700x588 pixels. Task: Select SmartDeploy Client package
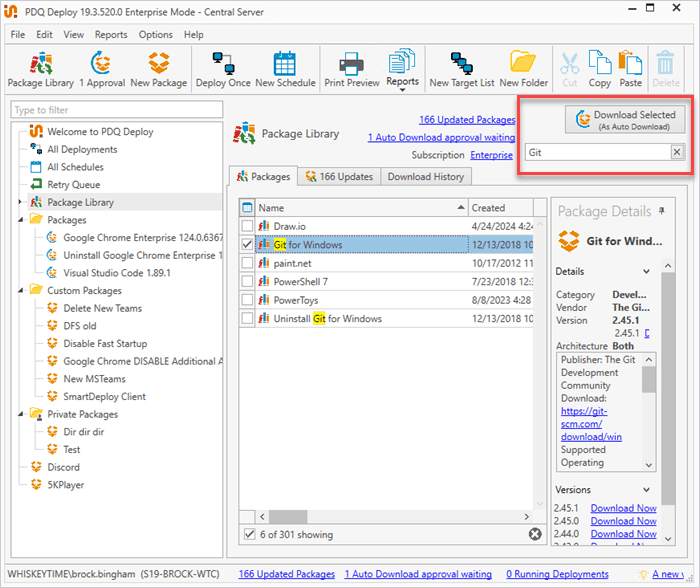104,396
